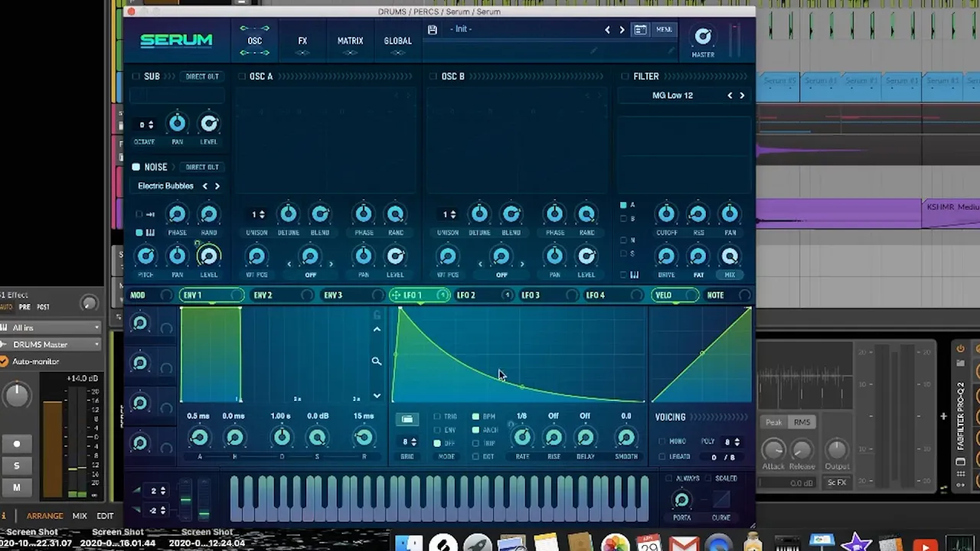Image resolution: width=980 pixels, height=551 pixels.
Task: Open the Serum MENU button
Action: click(664, 30)
